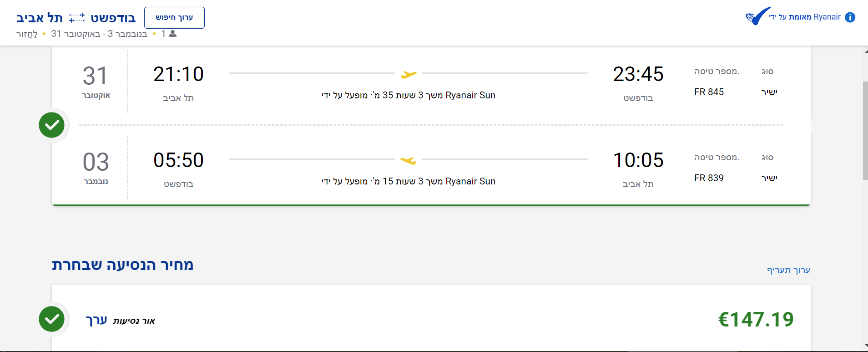Select flight number FR 845

click(709, 92)
